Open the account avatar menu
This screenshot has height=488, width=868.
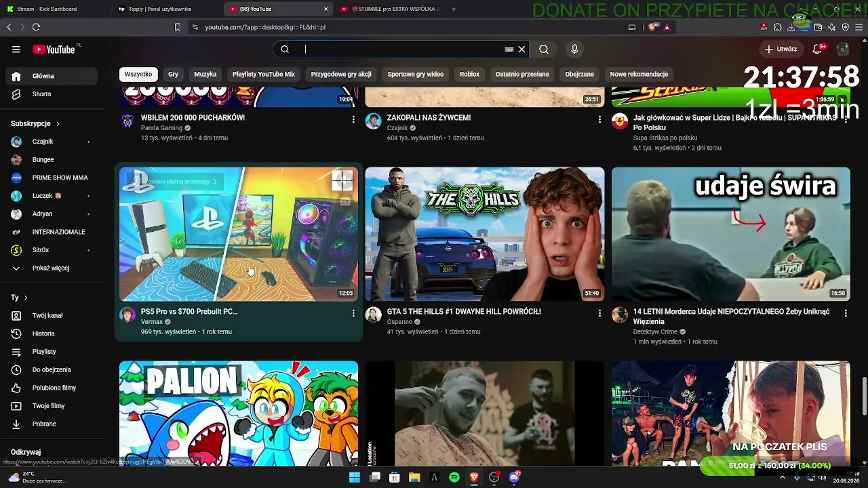(x=843, y=49)
